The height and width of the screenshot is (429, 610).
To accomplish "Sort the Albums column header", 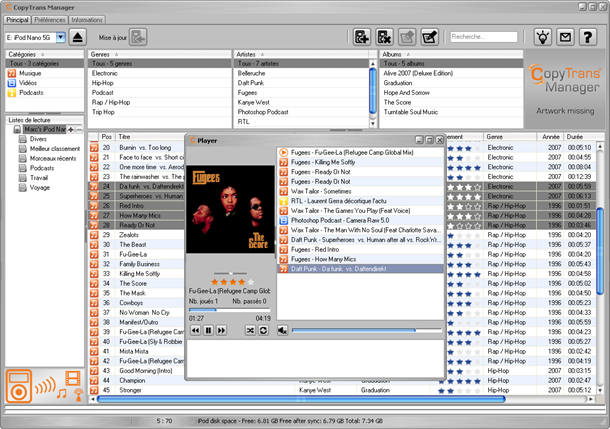I will point(451,54).
